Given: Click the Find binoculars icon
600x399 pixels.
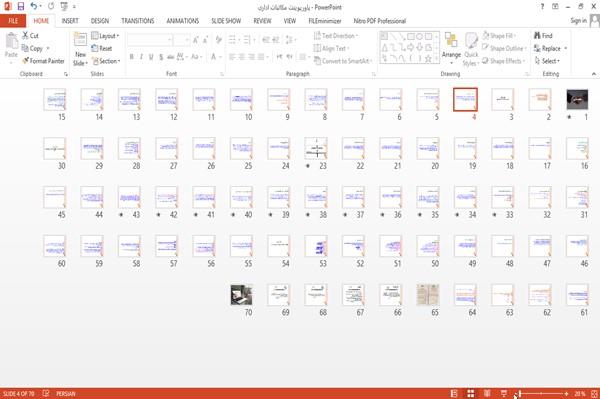Looking at the screenshot, I should tap(538, 36).
